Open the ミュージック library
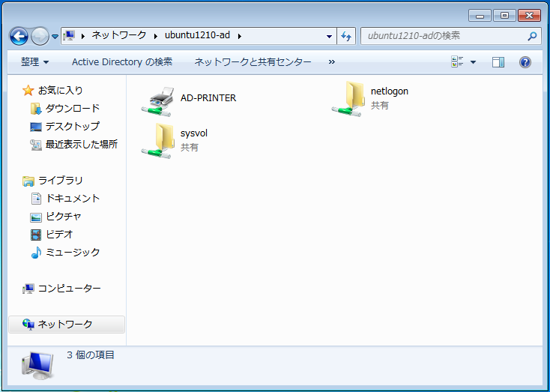The height and width of the screenshot is (392, 550). point(73,252)
